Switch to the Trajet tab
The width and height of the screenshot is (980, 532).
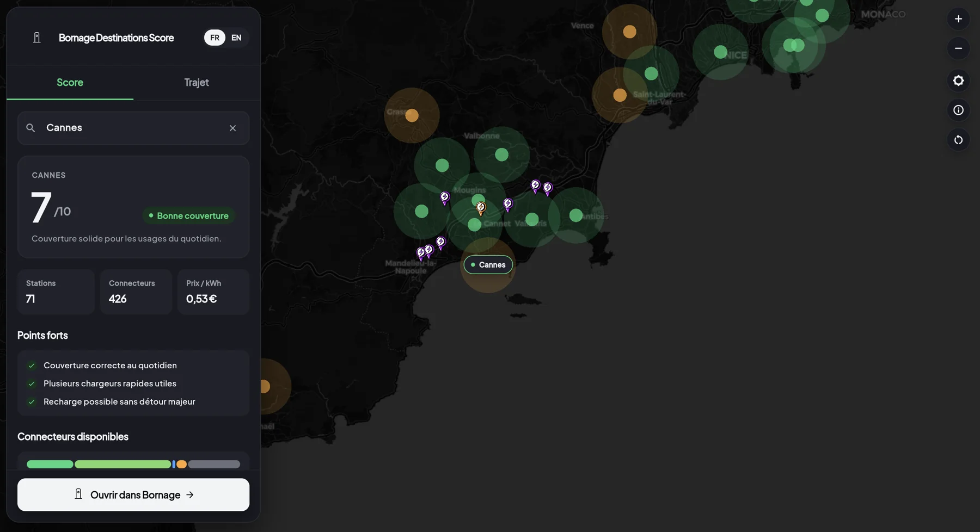(197, 83)
